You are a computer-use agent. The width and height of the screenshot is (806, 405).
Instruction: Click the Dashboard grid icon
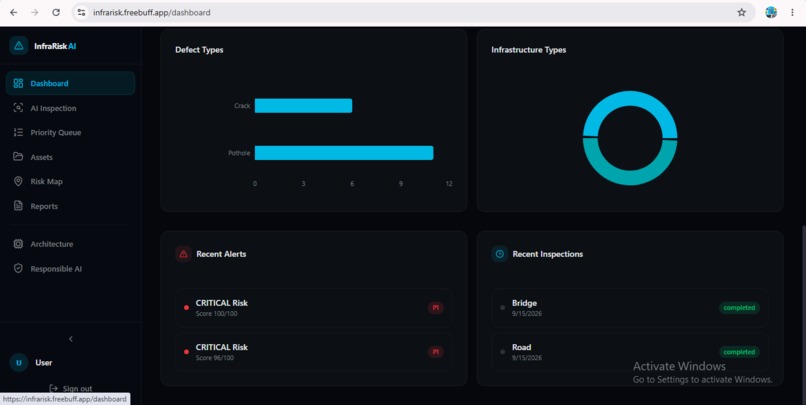[18, 83]
